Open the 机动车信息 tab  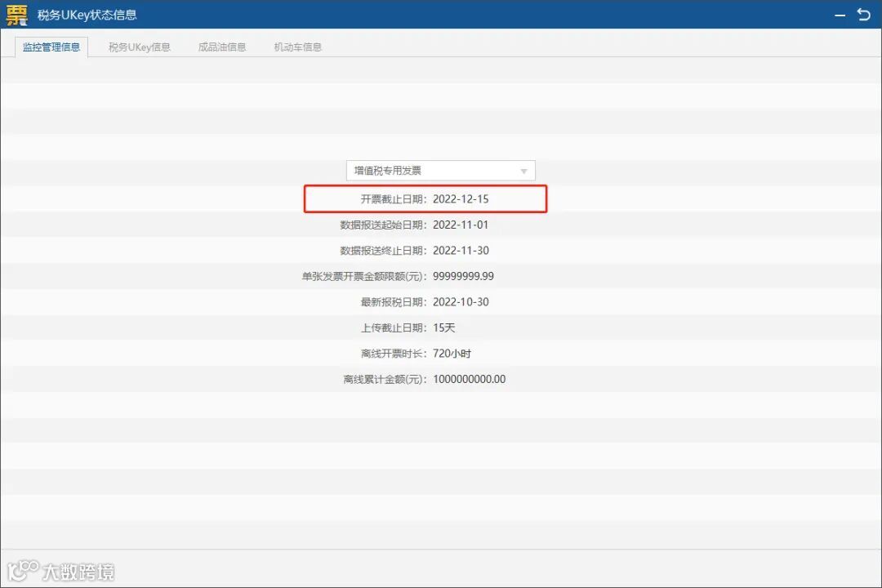tap(297, 47)
